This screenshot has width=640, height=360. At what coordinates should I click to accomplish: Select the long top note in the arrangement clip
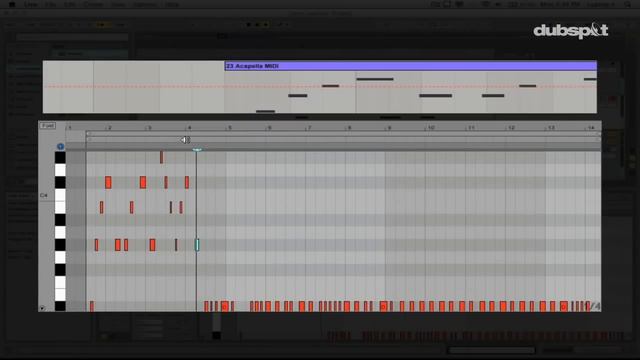(375, 79)
